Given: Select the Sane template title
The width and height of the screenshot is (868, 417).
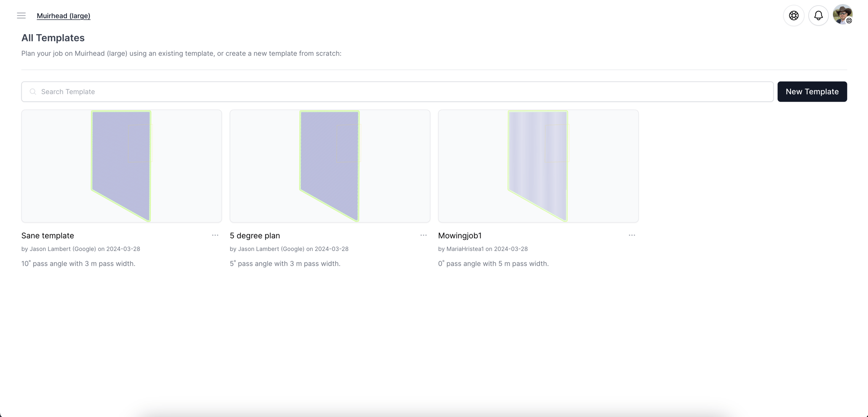Looking at the screenshot, I should point(48,235).
